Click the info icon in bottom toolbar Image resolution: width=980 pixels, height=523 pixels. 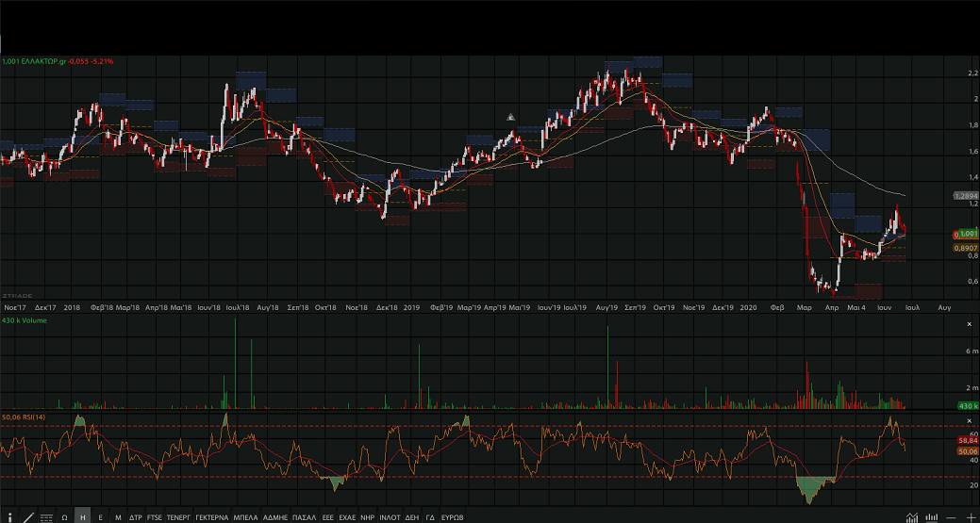click(x=9, y=517)
